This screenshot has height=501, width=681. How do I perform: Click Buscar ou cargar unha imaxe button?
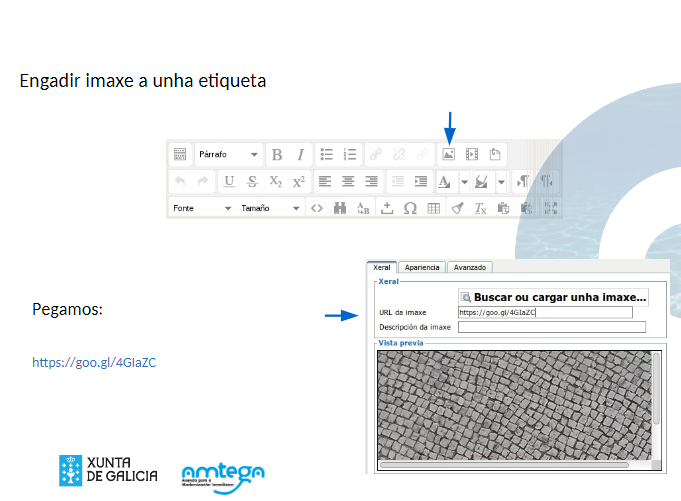[x=554, y=297]
